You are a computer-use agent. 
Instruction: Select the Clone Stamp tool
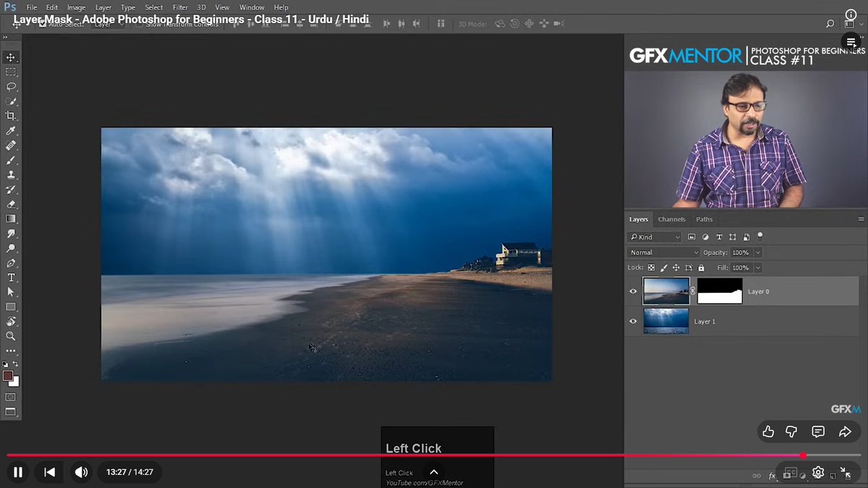tap(11, 175)
